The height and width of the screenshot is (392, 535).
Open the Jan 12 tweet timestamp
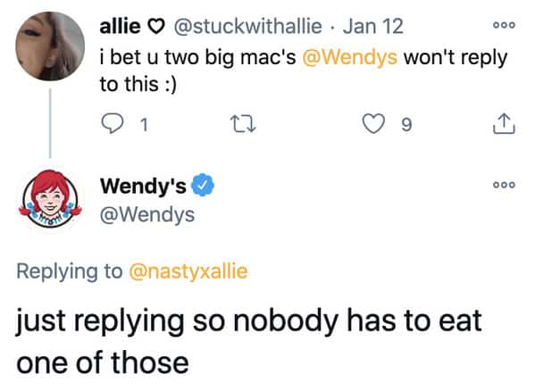(x=373, y=26)
